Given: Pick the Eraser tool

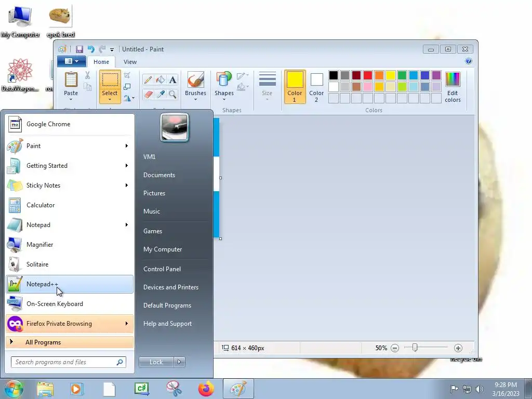Looking at the screenshot, I should point(148,94).
